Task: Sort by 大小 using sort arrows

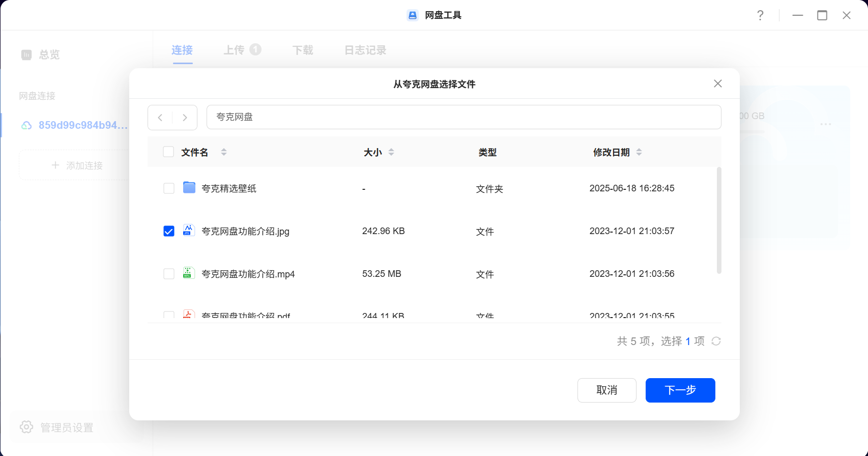Action: pos(391,152)
